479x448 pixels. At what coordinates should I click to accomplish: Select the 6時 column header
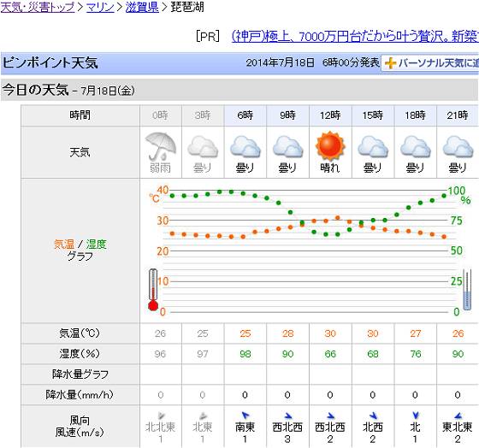coord(245,115)
